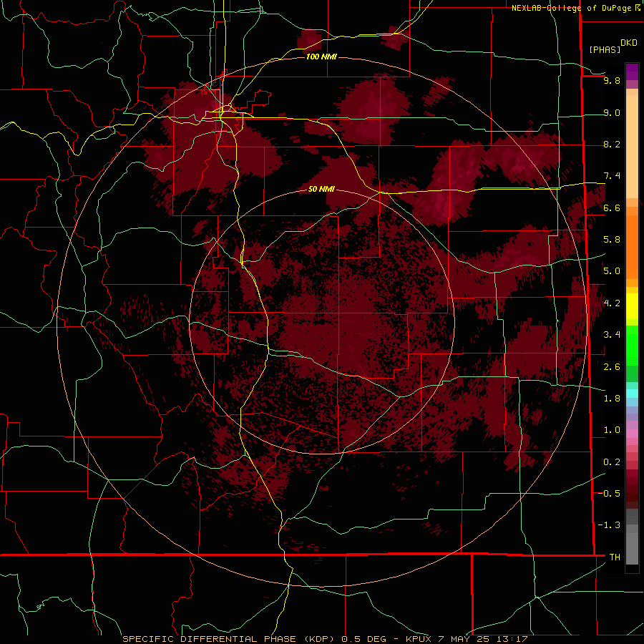Click the 5.8 scale value
Image resolution: width=644 pixels, height=644 pixels.
point(612,240)
